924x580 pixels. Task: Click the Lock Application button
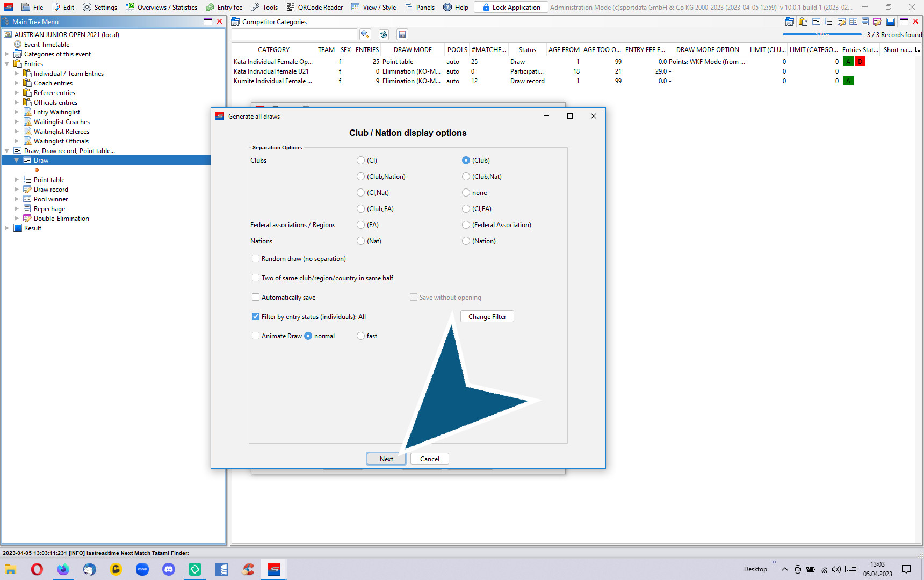(x=511, y=7)
